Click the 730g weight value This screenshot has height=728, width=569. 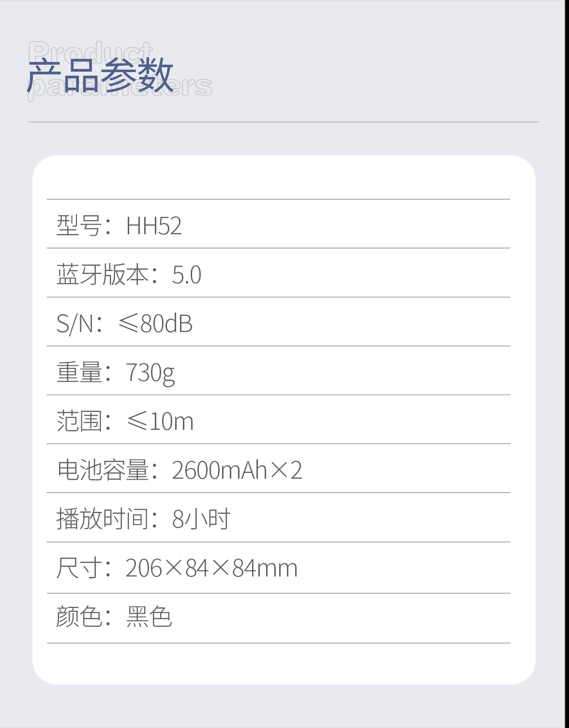coord(150,374)
